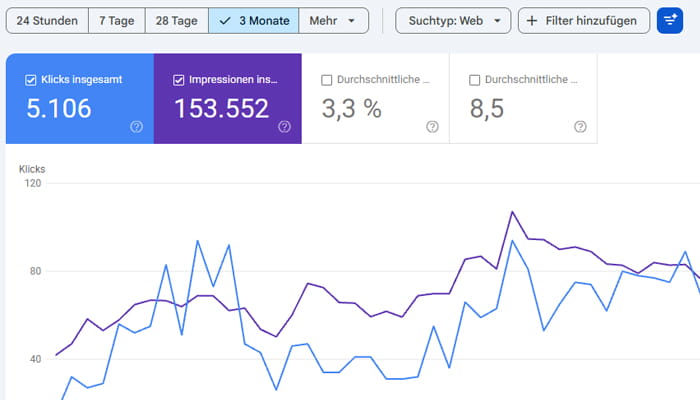Click the 153.552 impressions value
Screen dimensions: 700x400
[x=222, y=108]
